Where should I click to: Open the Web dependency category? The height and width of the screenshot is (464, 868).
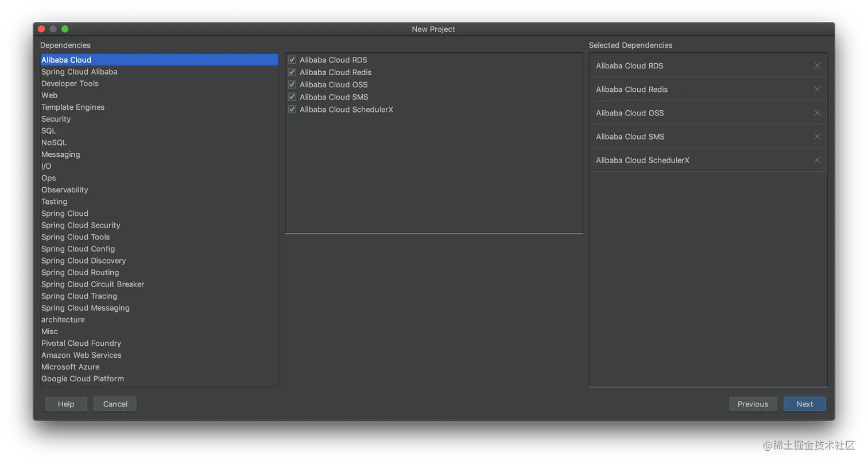coord(159,95)
